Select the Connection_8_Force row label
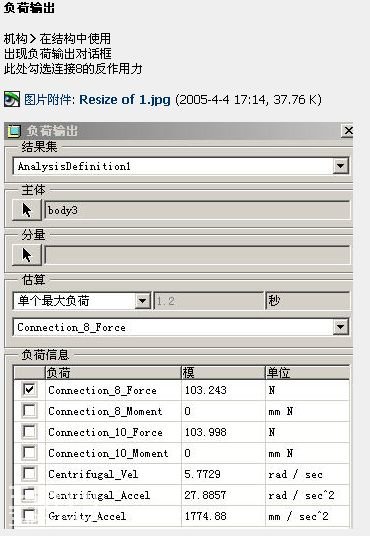 tap(102, 390)
